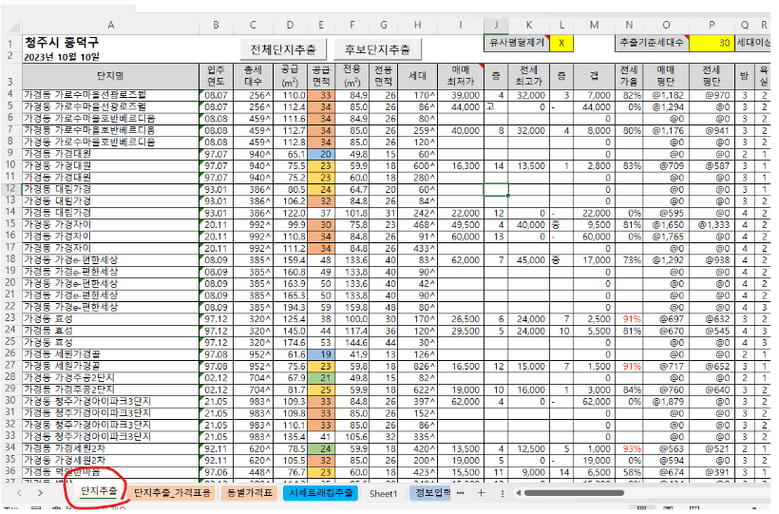The image size is (779, 514).
Task: Select gap value 17,000 in row 18
Action: [594, 260]
